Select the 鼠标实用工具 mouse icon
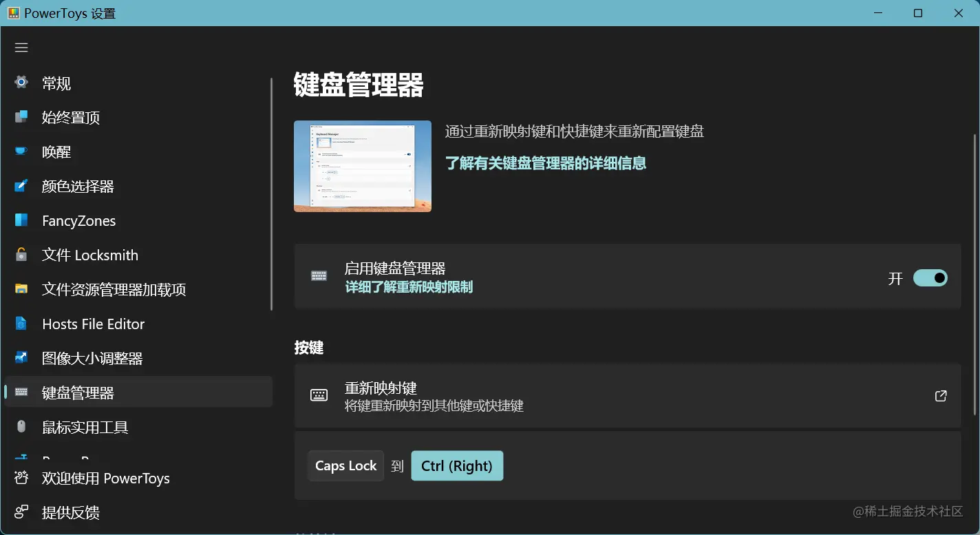Image resolution: width=980 pixels, height=535 pixels. click(x=21, y=427)
